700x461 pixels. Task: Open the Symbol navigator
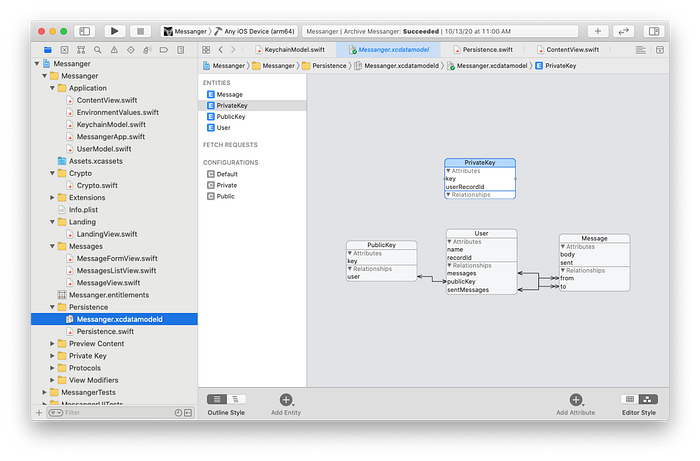81,50
